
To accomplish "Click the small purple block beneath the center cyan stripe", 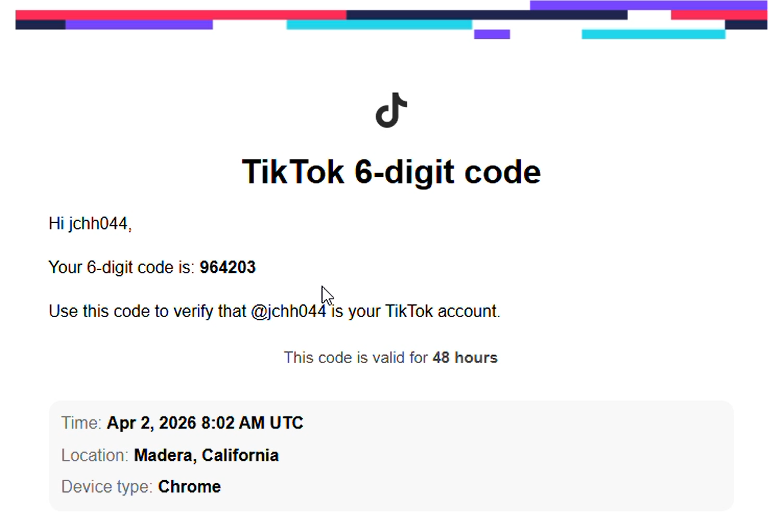I will tap(491, 34).
